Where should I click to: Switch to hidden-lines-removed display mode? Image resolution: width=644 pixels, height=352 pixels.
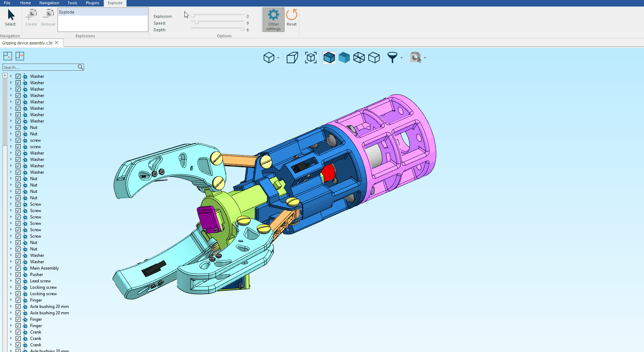(374, 58)
